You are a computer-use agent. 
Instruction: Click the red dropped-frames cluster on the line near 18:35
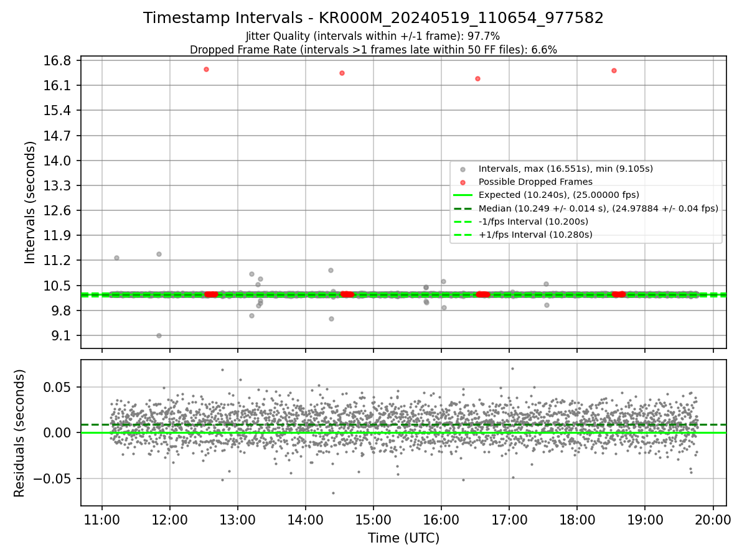(618, 294)
